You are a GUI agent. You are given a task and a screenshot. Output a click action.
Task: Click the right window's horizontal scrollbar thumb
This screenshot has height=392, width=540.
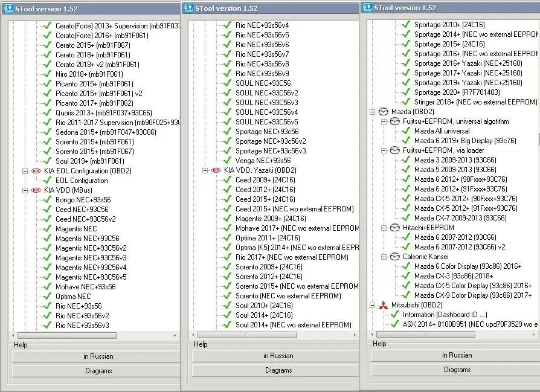[x=426, y=334]
